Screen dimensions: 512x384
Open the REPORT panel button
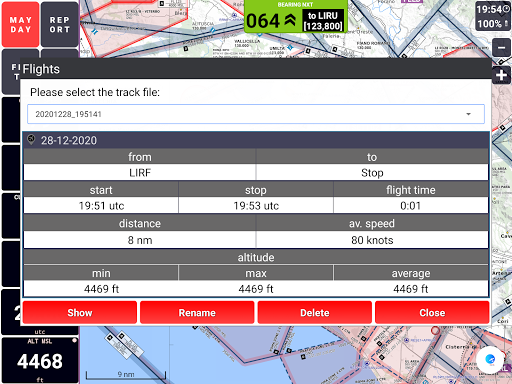click(59, 24)
